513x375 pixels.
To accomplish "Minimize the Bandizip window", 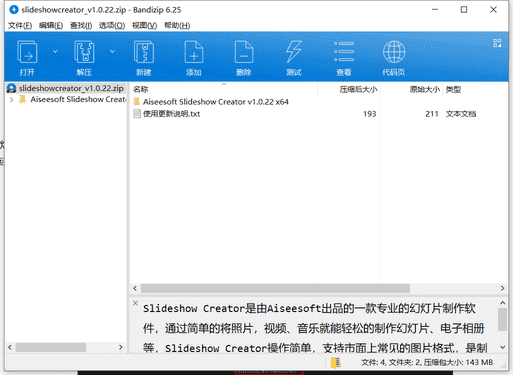I will [x=435, y=10].
